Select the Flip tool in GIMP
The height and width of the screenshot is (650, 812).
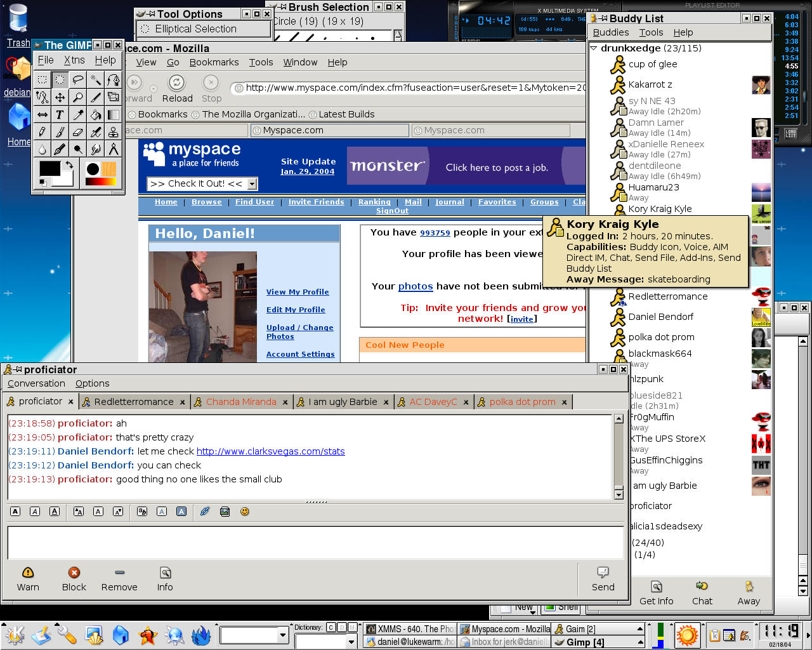42,115
